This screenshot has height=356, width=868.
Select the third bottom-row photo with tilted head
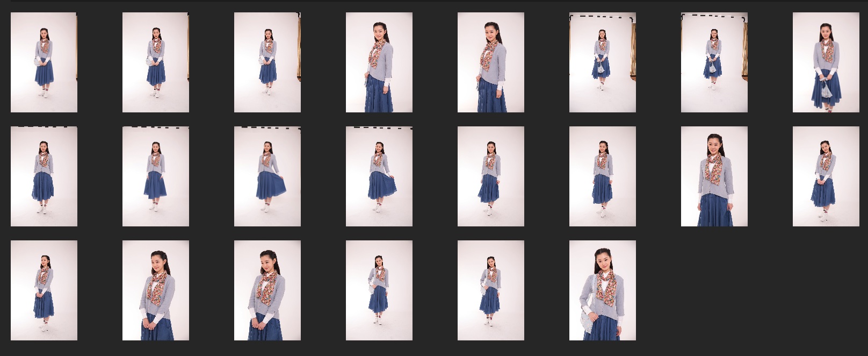pyautogui.click(x=267, y=290)
